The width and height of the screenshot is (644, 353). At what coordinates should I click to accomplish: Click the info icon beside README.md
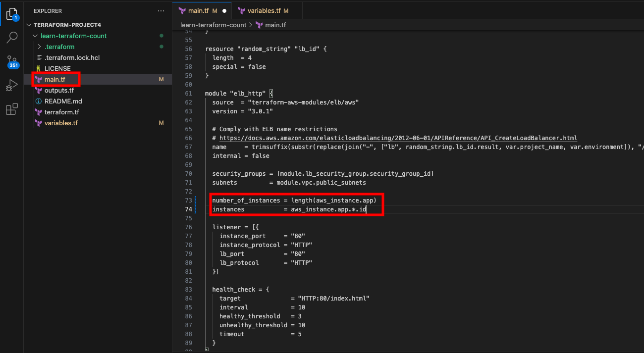(39, 101)
